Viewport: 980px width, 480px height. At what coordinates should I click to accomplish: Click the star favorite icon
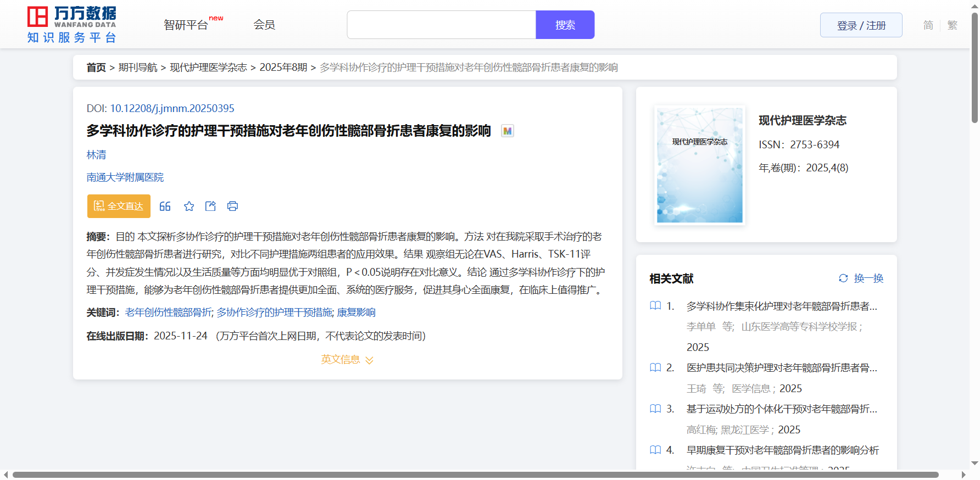click(x=189, y=206)
